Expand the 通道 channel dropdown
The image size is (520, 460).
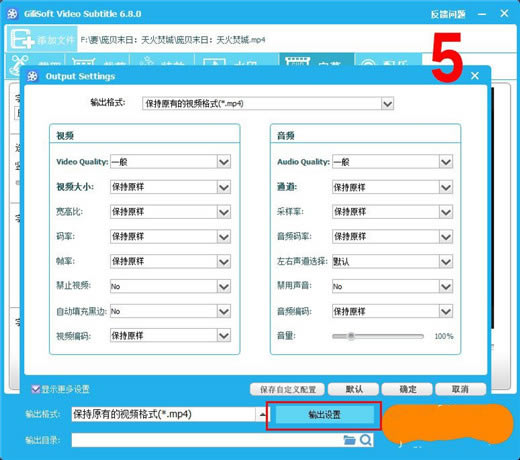click(x=446, y=187)
